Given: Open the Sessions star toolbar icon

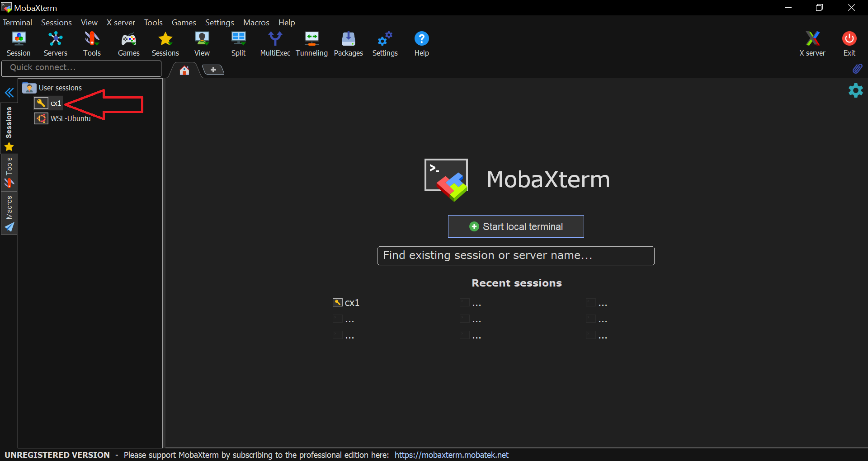Looking at the screenshot, I should tap(165, 44).
